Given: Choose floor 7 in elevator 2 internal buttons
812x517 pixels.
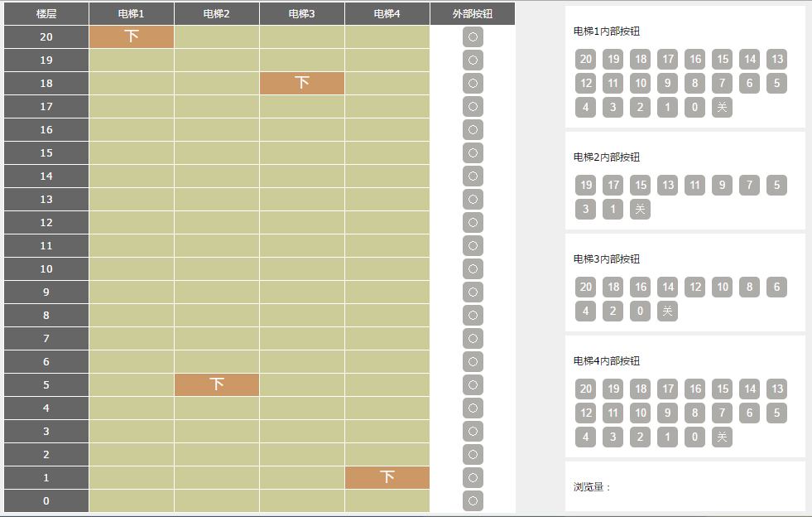Looking at the screenshot, I should [749, 185].
